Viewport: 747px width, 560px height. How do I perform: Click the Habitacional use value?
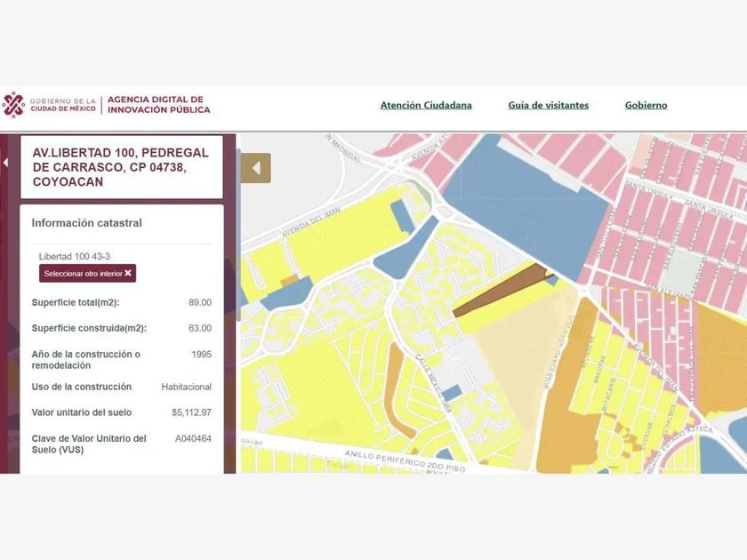pyautogui.click(x=186, y=387)
